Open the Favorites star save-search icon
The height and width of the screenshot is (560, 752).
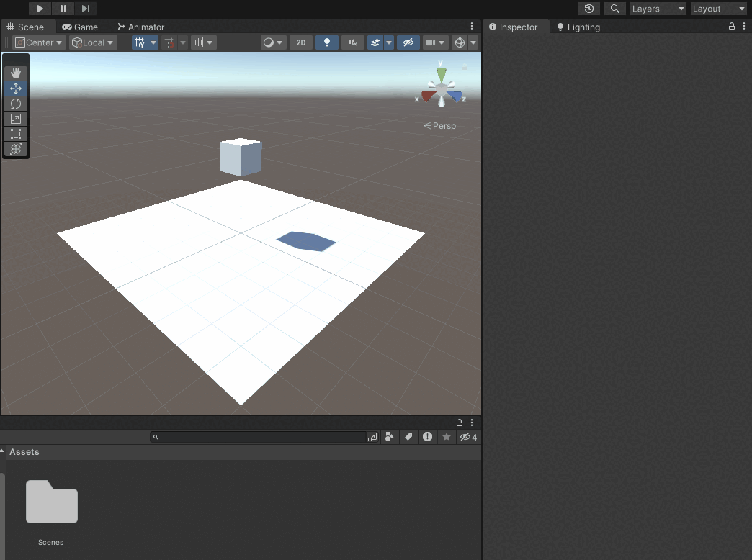(x=447, y=437)
